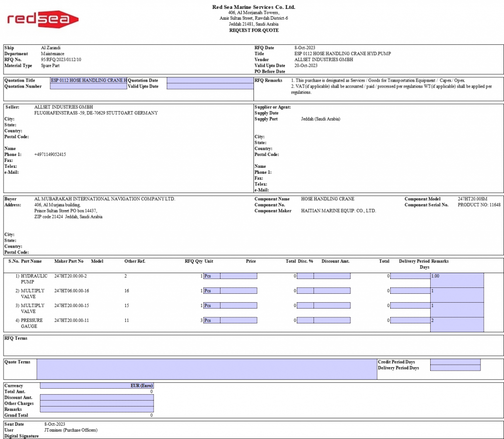Click the Currency field showing EUR (Euro)
504x439 pixels.
click(x=97, y=386)
